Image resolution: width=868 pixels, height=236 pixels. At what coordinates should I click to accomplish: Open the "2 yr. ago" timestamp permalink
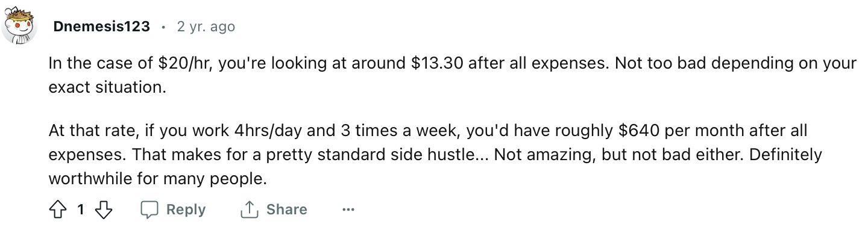pyautogui.click(x=206, y=26)
